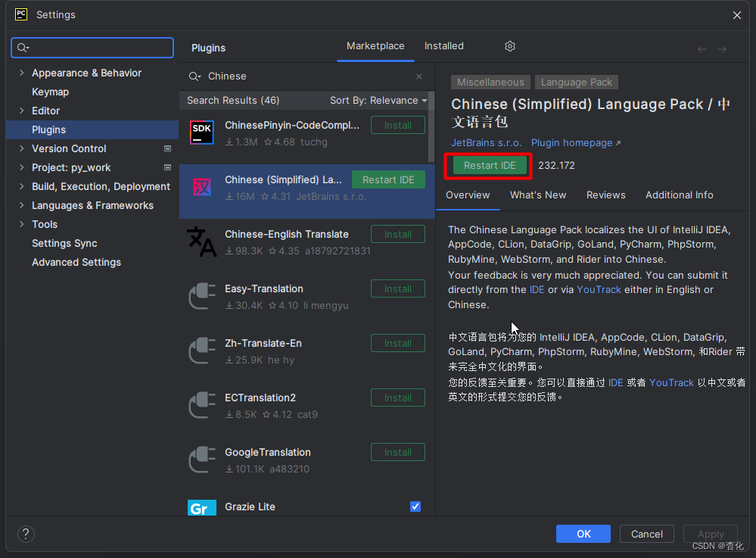This screenshot has width=756, height=558.
Task: Open the IDE link in English description
Action: point(537,290)
